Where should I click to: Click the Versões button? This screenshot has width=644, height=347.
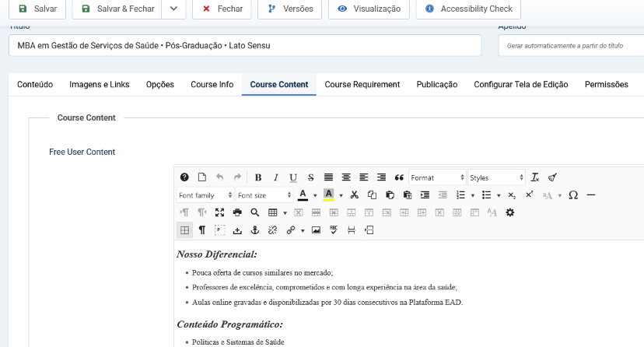point(290,9)
